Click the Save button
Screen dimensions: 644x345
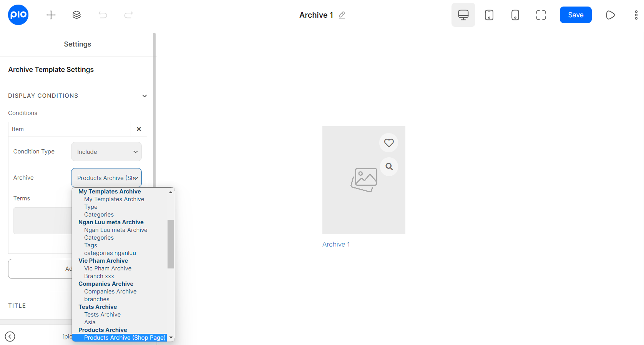(575, 15)
